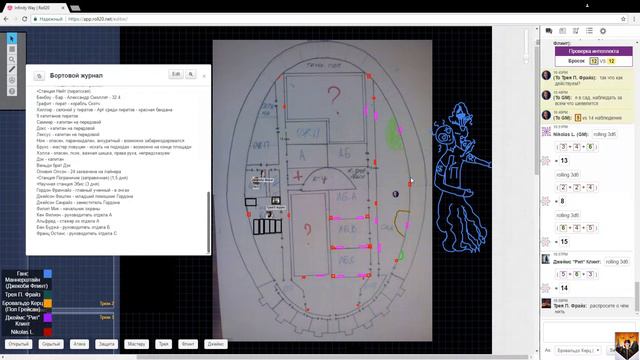
Task: Click the red cross marker on map
Action: pyautogui.click(x=298, y=176)
